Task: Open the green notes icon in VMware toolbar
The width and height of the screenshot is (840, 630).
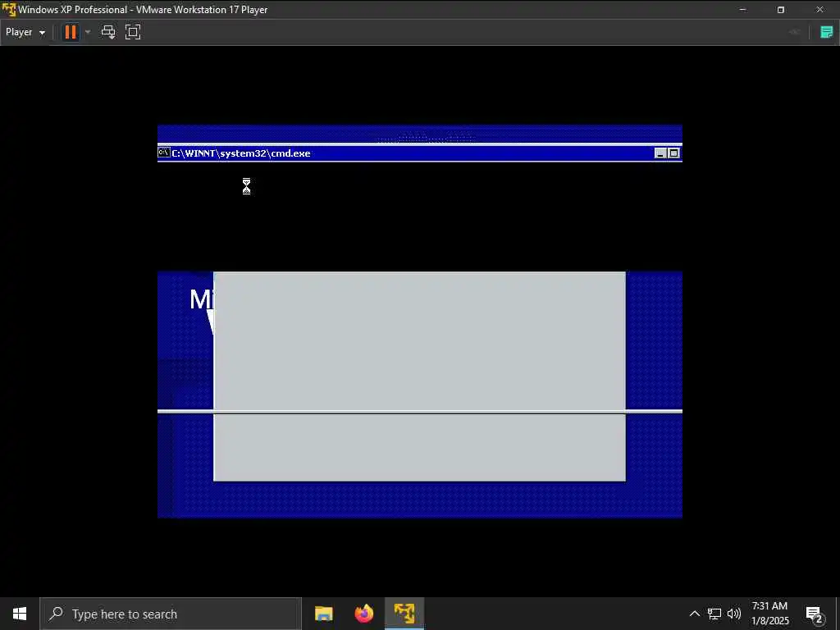Action: click(x=827, y=32)
